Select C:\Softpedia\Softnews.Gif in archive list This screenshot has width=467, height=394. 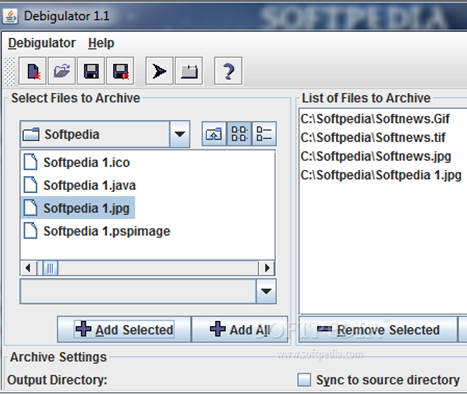pyautogui.click(x=375, y=119)
